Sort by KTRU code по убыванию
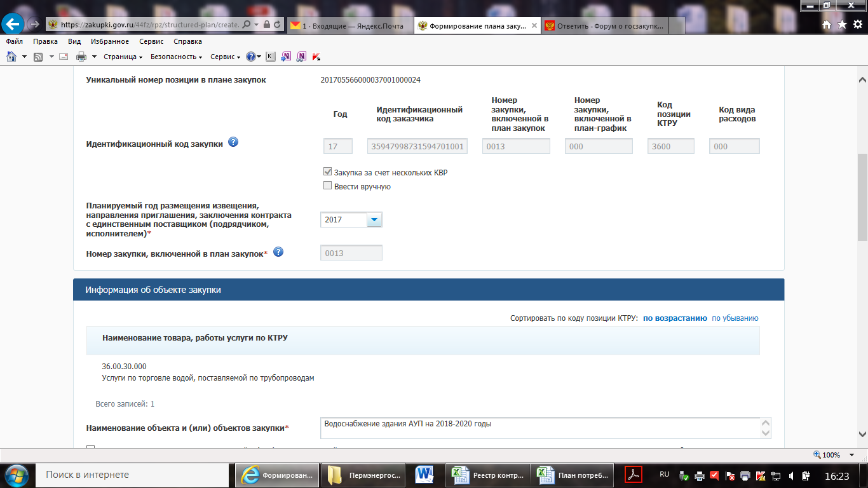This screenshot has height=488, width=868. (x=735, y=318)
